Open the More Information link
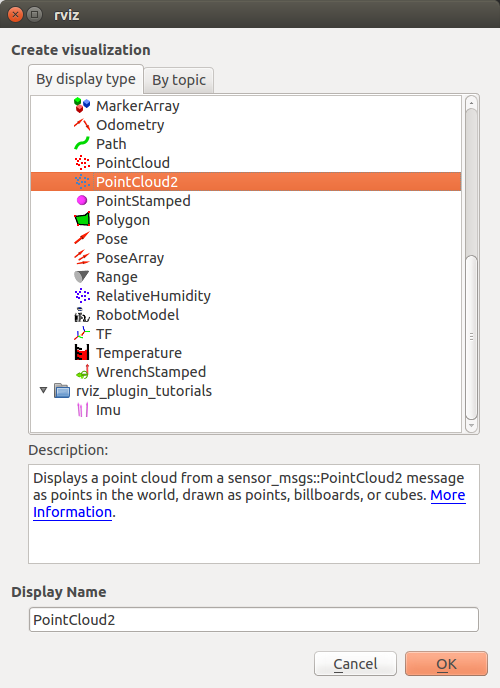The width and height of the screenshot is (500, 688). [x=249, y=503]
